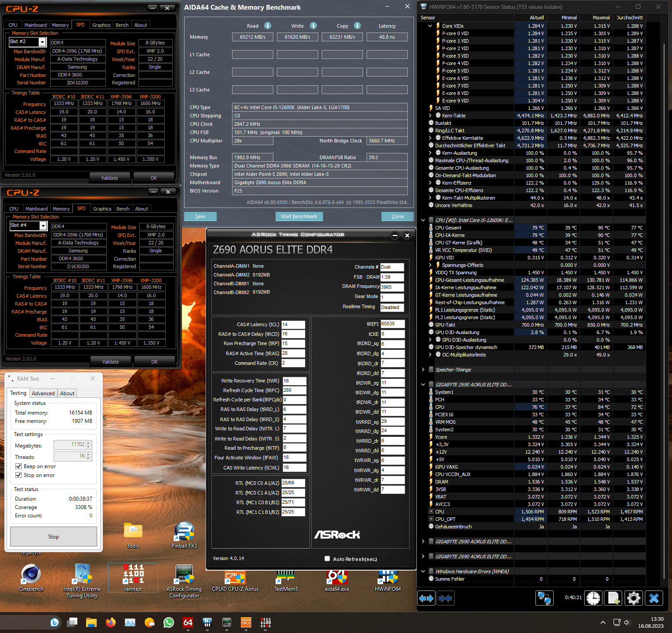Select ramtest desktop shortcut
The image size is (672, 633).
(x=133, y=578)
